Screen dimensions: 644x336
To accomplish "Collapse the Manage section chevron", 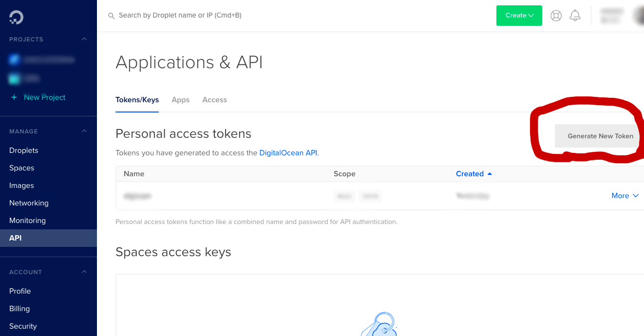I will tap(84, 131).
